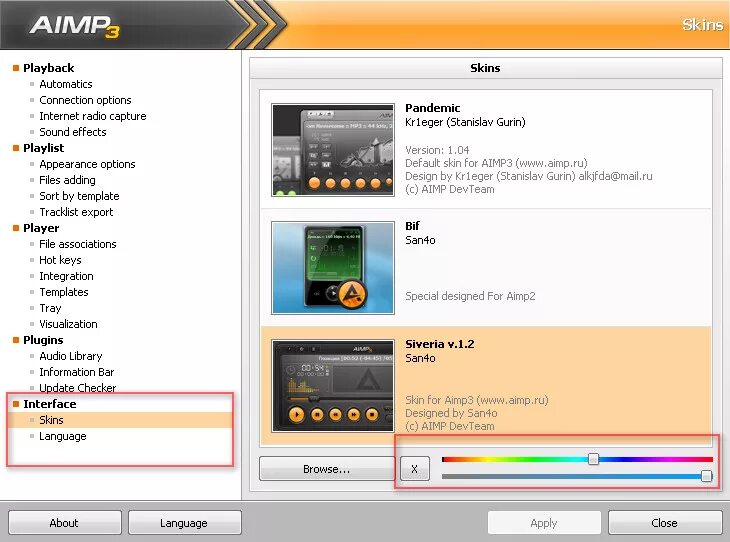Select Language item under Interface

pyautogui.click(x=63, y=436)
